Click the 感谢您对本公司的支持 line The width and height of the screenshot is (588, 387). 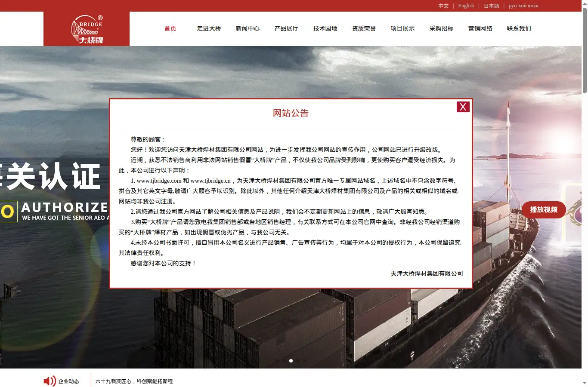(164, 263)
